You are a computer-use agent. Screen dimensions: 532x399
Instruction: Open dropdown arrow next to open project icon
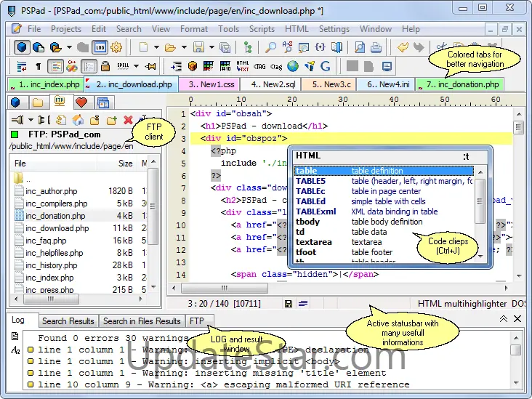coord(69,47)
